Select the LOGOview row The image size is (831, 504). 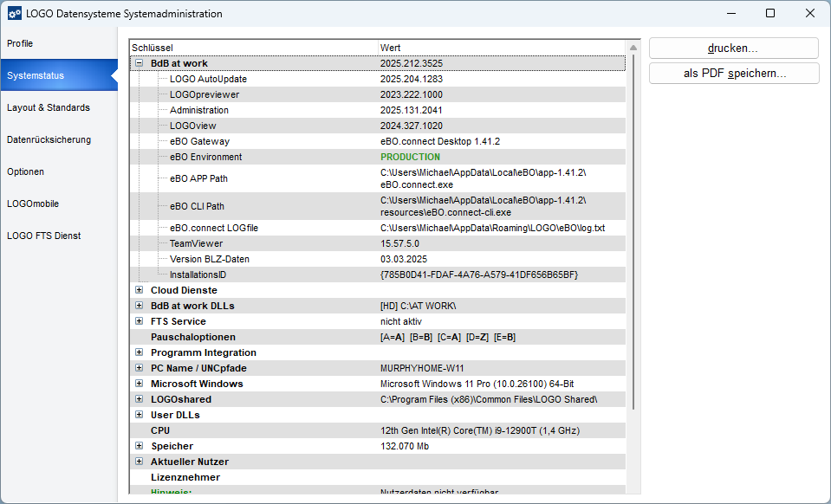click(x=377, y=126)
